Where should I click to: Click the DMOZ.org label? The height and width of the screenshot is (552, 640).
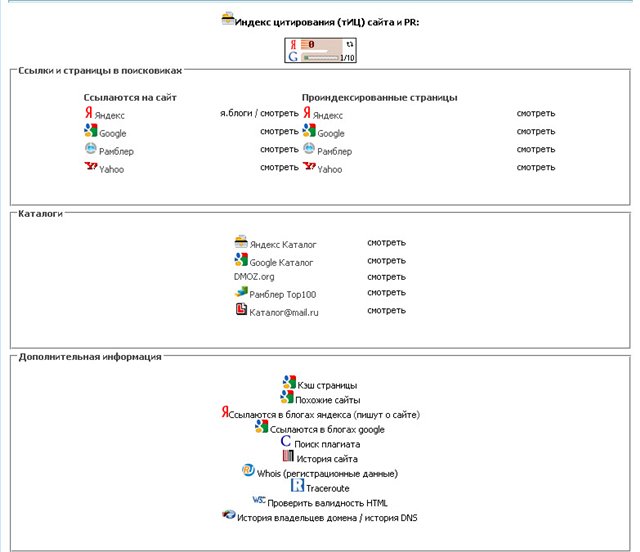254,276
